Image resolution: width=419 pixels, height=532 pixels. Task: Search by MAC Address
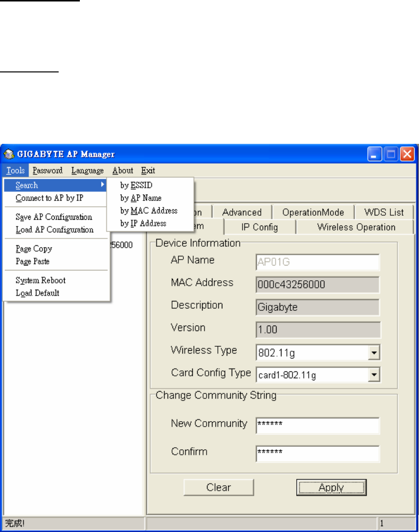tap(150, 211)
